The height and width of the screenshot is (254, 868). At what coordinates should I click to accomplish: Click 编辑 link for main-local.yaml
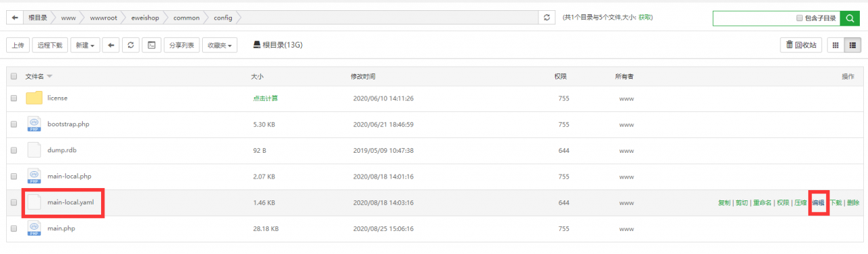point(818,203)
